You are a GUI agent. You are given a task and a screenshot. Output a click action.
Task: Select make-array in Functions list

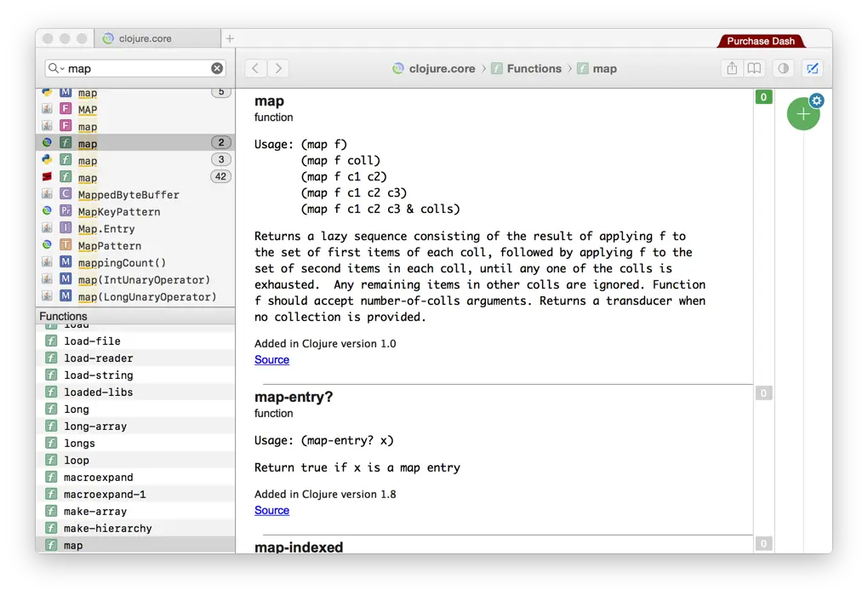point(135,511)
